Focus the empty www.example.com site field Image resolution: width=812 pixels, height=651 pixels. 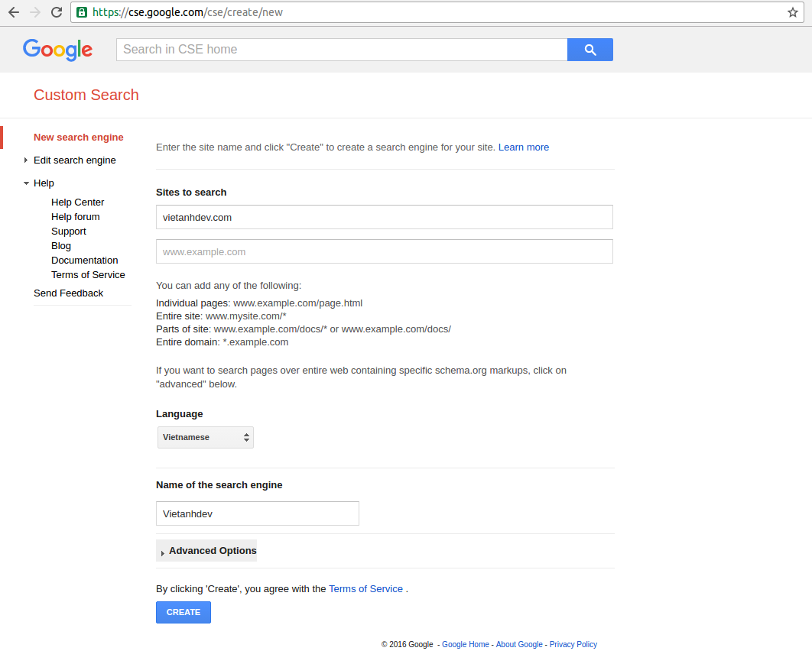point(384,251)
